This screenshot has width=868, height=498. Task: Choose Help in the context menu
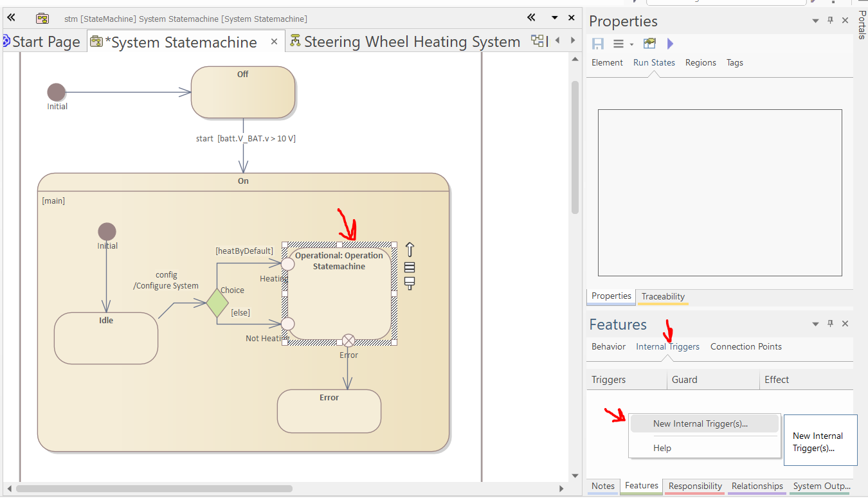[x=662, y=448]
